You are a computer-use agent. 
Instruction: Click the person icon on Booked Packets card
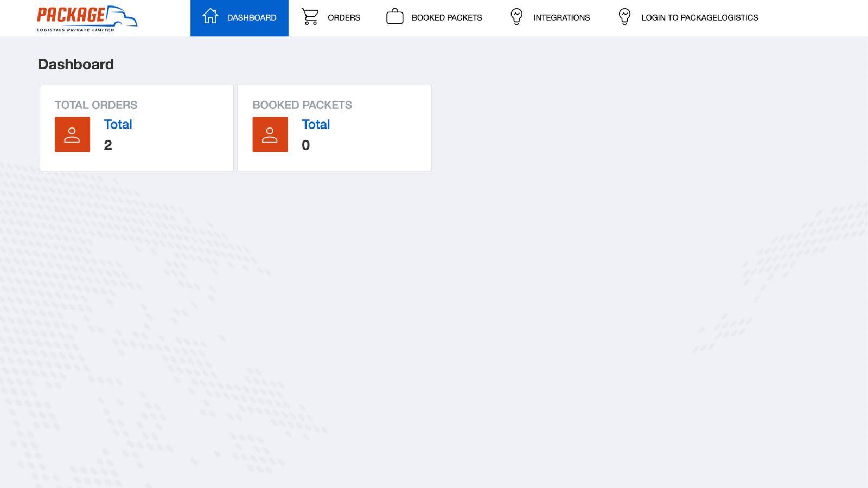click(x=270, y=134)
